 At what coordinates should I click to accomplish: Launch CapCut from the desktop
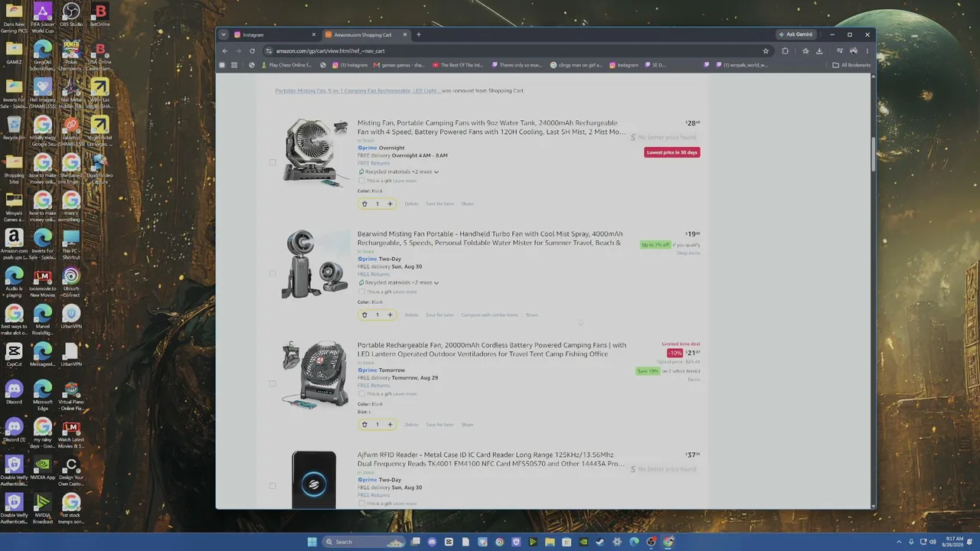14,355
